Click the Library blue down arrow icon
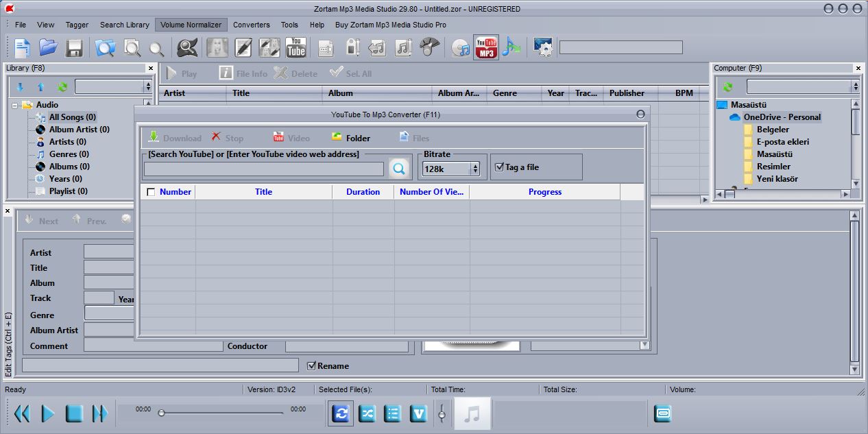Image resolution: width=868 pixels, height=434 pixels. coord(20,87)
